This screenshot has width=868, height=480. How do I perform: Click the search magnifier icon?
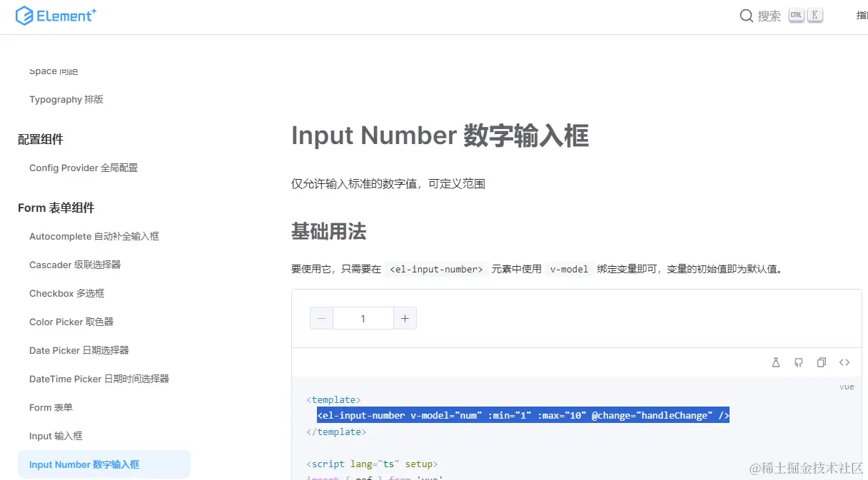click(x=747, y=16)
